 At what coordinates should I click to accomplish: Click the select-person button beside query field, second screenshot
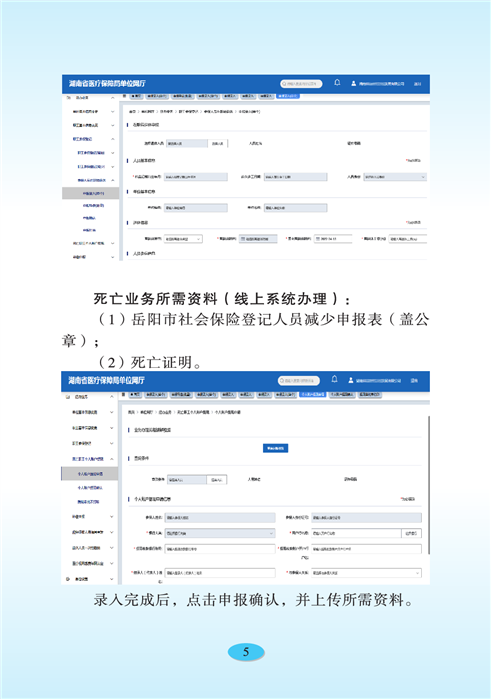click(x=217, y=480)
